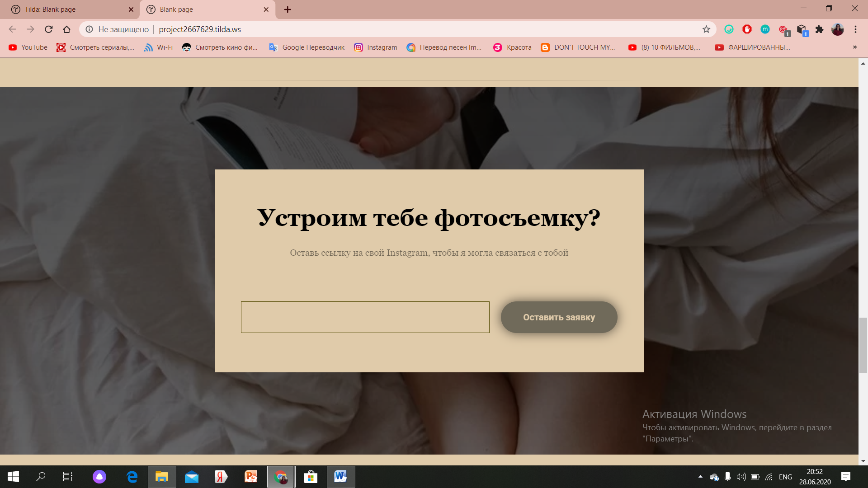Open the Chrome profile avatar
This screenshot has width=868, height=488.
[x=837, y=29]
